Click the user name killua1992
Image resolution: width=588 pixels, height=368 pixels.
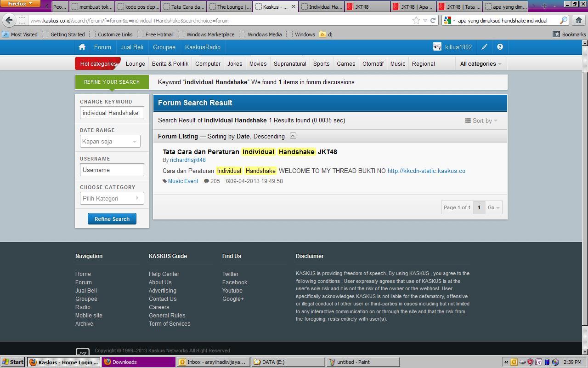pos(458,47)
